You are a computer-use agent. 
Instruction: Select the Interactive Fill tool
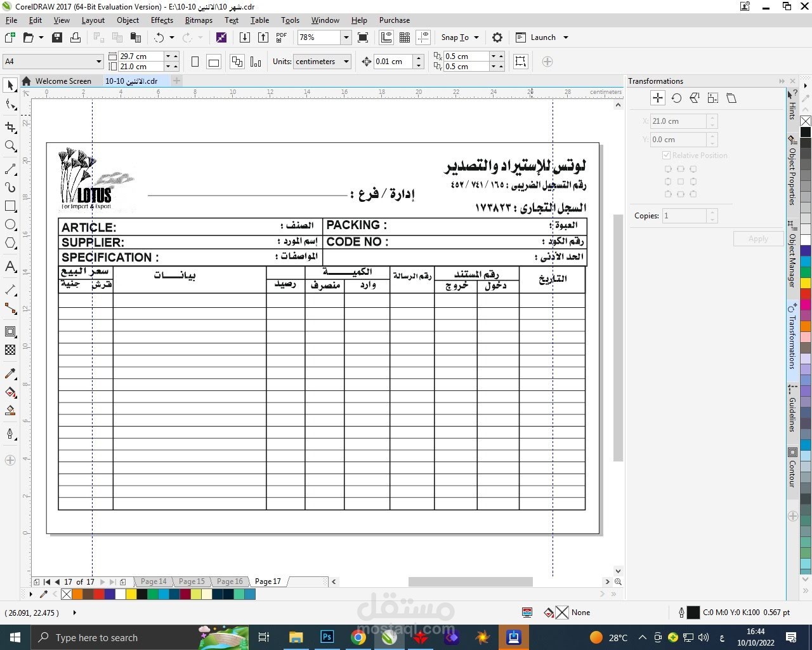[10, 392]
